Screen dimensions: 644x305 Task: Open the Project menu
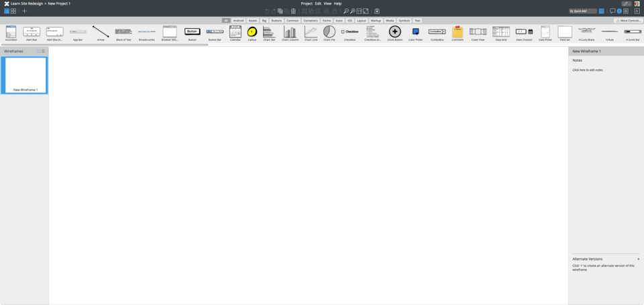coord(307,3)
